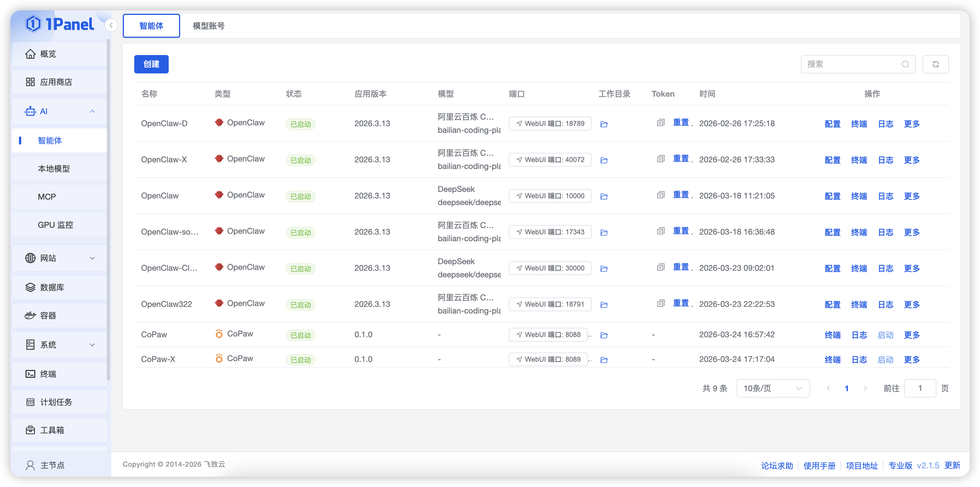Screen dimensions: 980x487
Task: Open the 容器 containers sidebar item
Action: [48, 316]
